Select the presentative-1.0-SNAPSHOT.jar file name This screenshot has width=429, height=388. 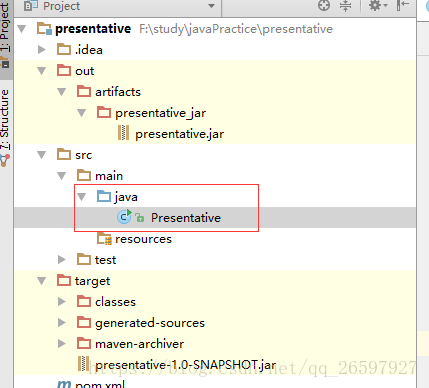186,365
